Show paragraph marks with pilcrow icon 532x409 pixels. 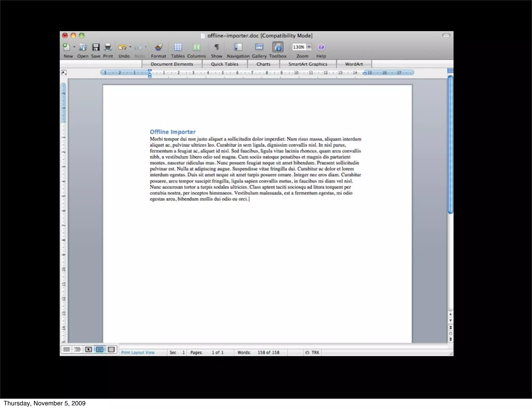click(216, 47)
